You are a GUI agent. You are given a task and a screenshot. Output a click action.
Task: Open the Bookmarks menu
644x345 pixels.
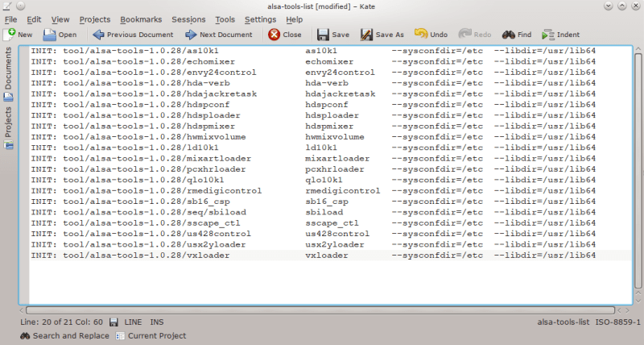click(x=141, y=19)
